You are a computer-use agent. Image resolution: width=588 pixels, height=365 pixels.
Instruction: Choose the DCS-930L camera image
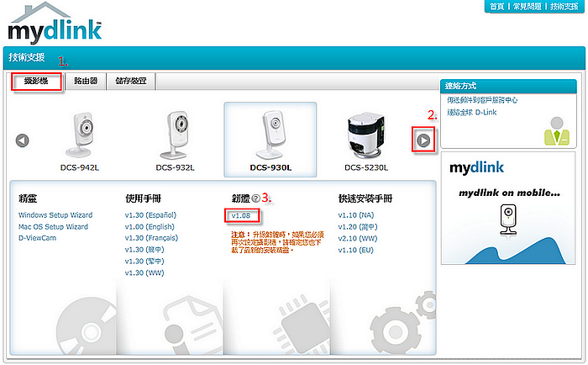[x=270, y=134]
